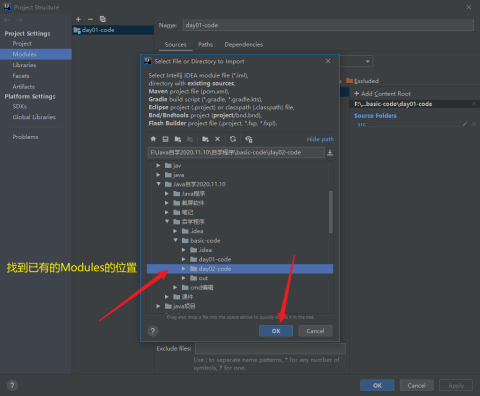
Task: Create a new folder in file chooser
Action: pyautogui.click(x=205, y=139)
